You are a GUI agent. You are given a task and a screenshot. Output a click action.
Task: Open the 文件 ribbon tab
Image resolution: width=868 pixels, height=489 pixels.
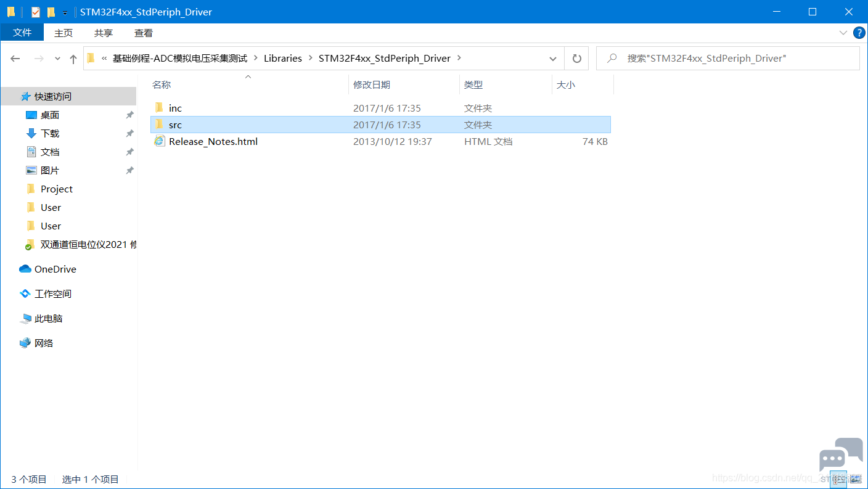click(22, 33)
